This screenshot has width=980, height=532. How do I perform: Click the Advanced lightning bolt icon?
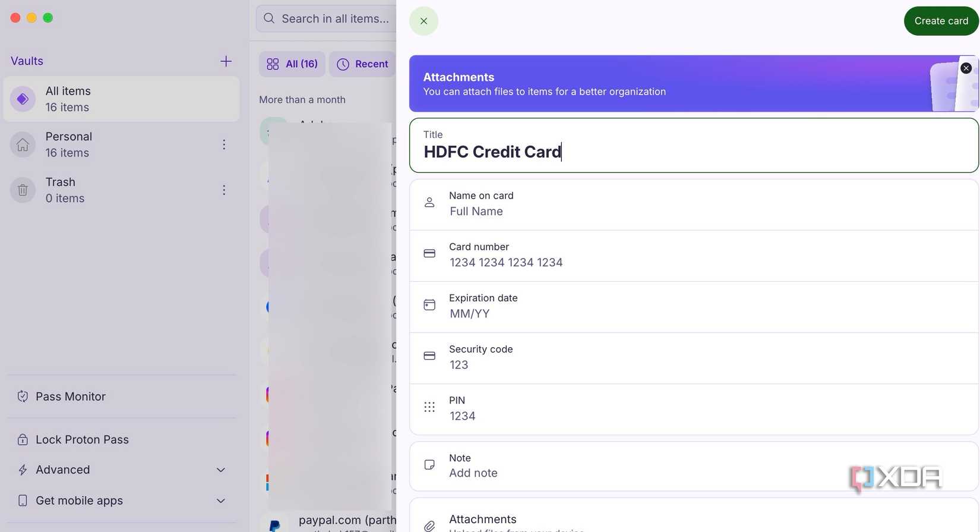[x=23, y=470]
